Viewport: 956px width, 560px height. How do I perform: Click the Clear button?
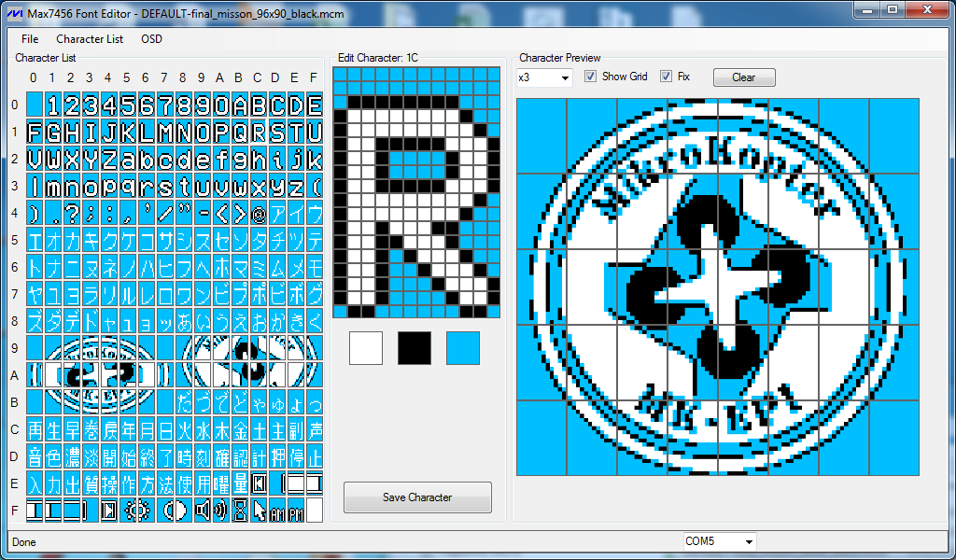coord(743,77)
